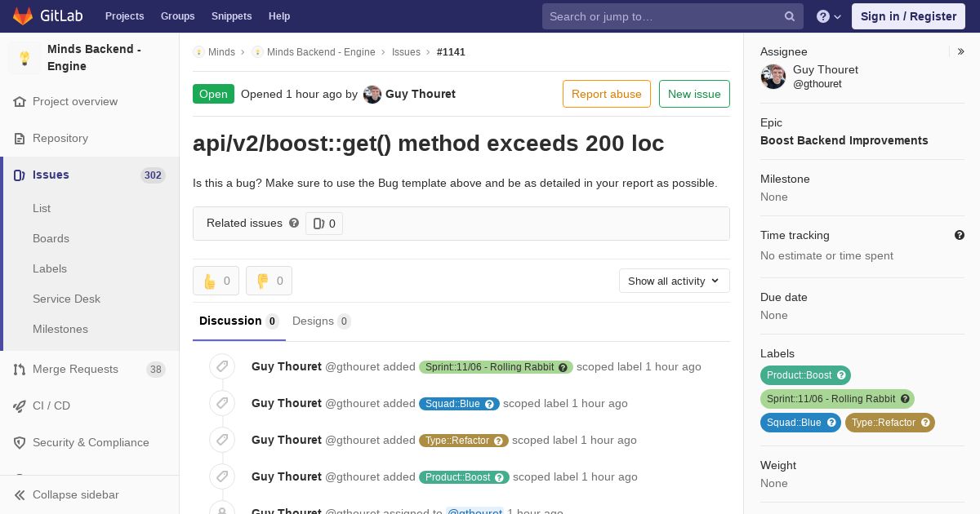Open Milestones in sidebar
The height and width of the screenshot is (514, 980).
pyautogui.click(x=60, y=329)
